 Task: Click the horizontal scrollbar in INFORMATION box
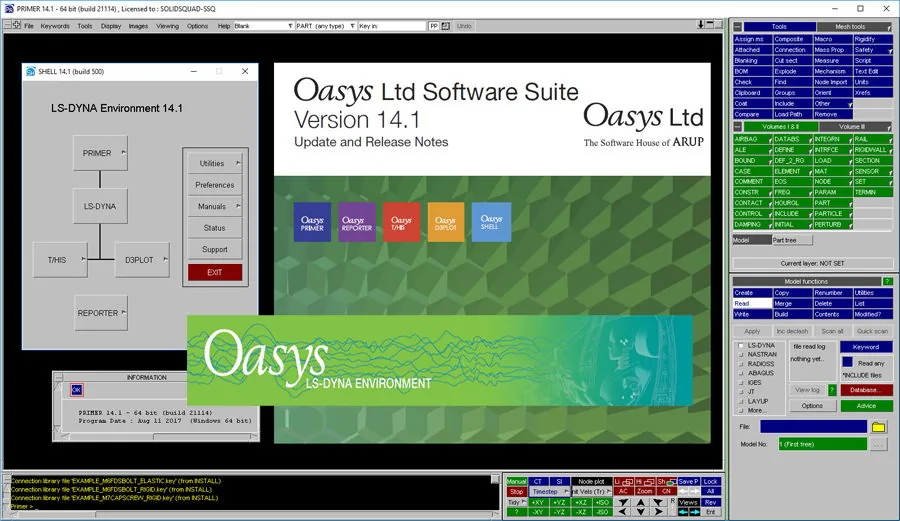click(x=156, y=437)
